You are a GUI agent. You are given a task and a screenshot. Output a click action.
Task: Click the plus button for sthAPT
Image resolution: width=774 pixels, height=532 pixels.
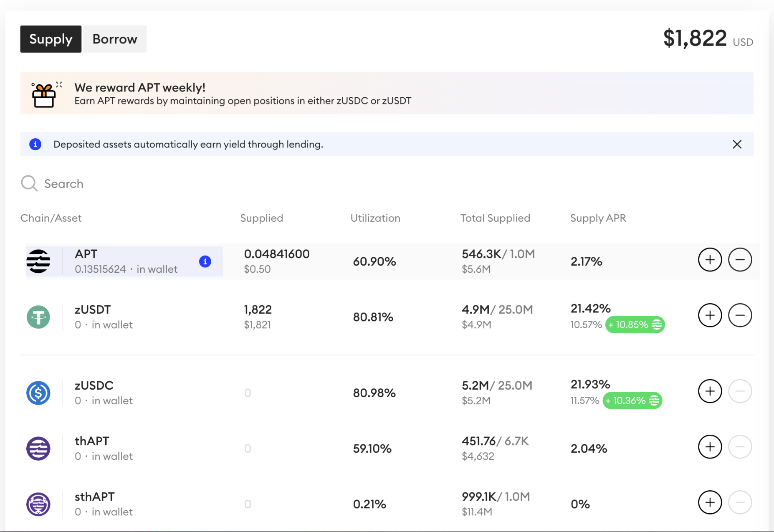[710, 502]
